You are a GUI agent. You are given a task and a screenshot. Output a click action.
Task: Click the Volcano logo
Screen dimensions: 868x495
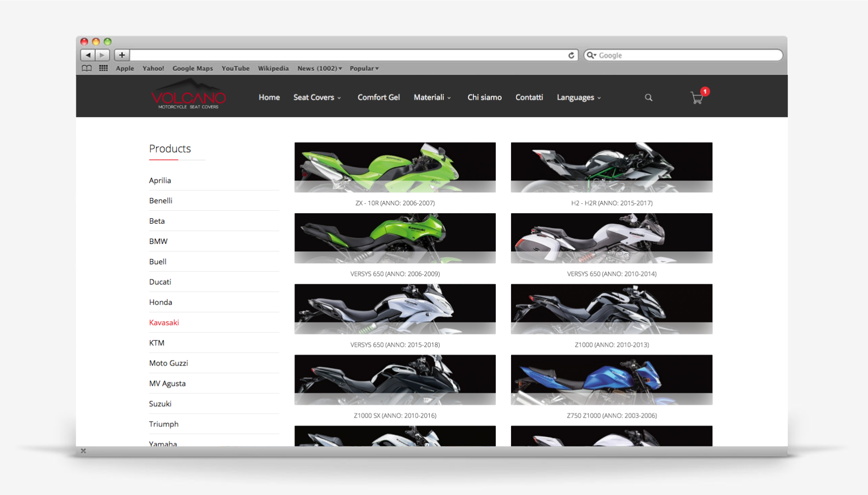point(188,95)
